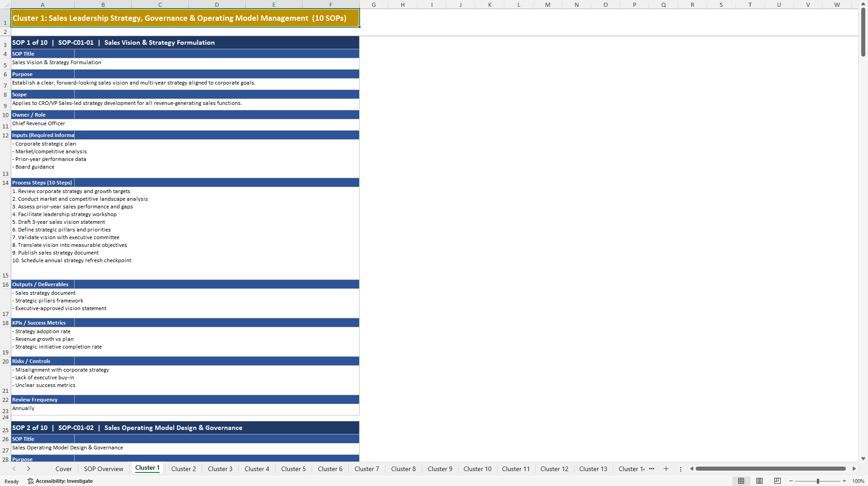This screenshot has height=486, width=868.
Task: Select 'Process Steps (10 Steps)' label
Action: [x=43, y=183]
